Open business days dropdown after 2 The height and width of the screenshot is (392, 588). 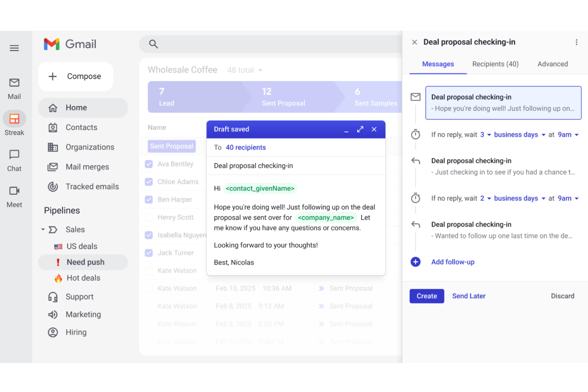tap(520, 198)
